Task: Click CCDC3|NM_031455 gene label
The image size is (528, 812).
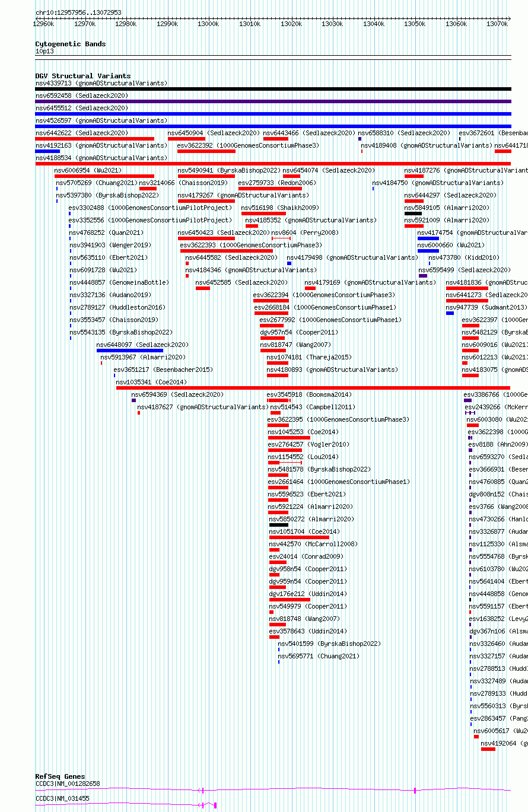Action: (x=62, y=798)
